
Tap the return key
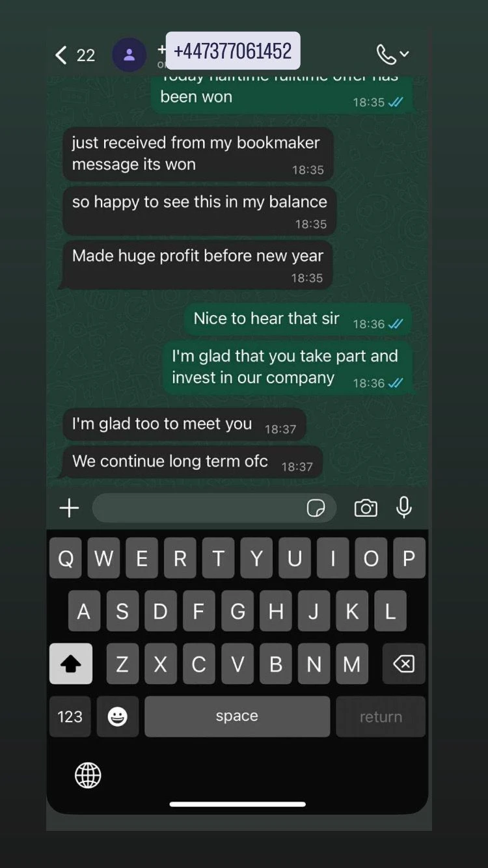[381, 716]
